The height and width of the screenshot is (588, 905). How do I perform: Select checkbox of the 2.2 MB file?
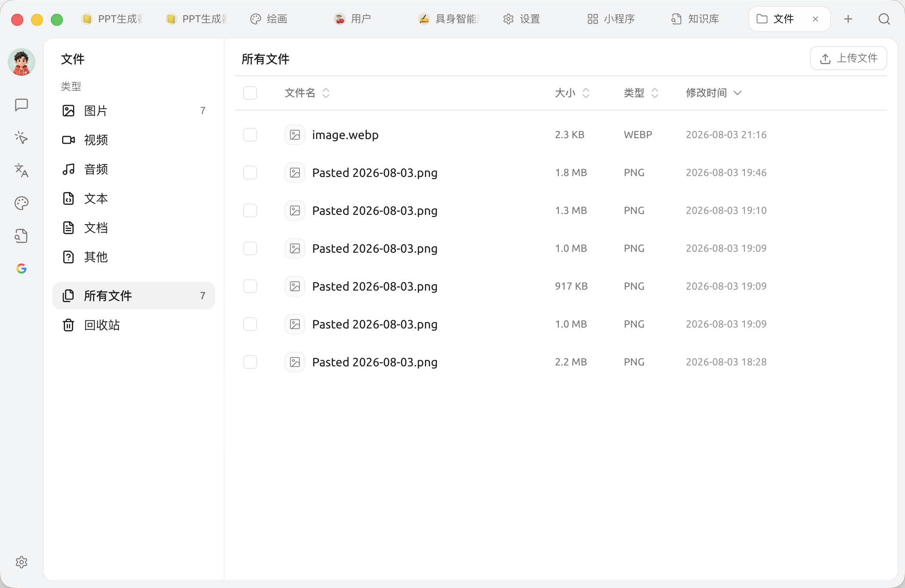pos(250,362)
